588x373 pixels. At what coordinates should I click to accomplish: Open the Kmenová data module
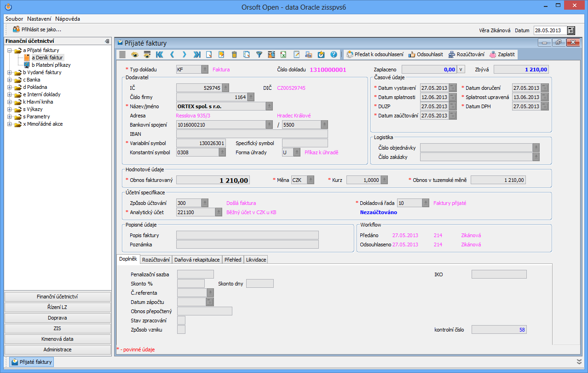[58, 339]
